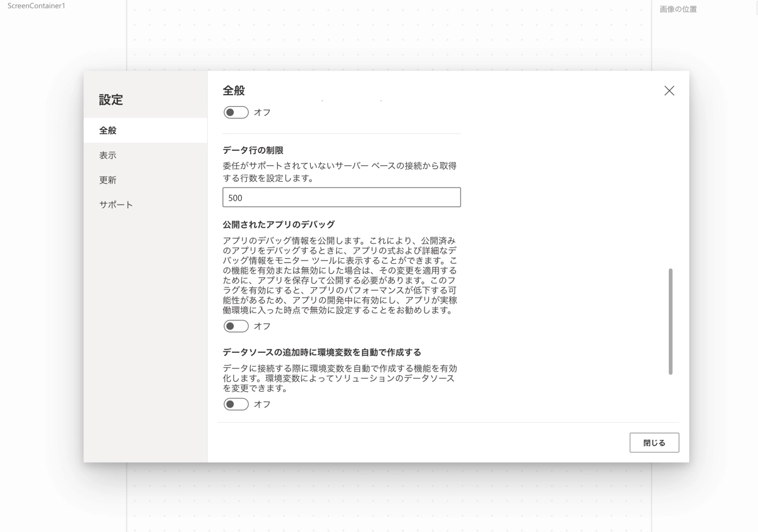The width and height of the screenshot is (758, 532).
Task: Toggle the topmost switch under the 全般 heading
Action: tap(236, 112)
